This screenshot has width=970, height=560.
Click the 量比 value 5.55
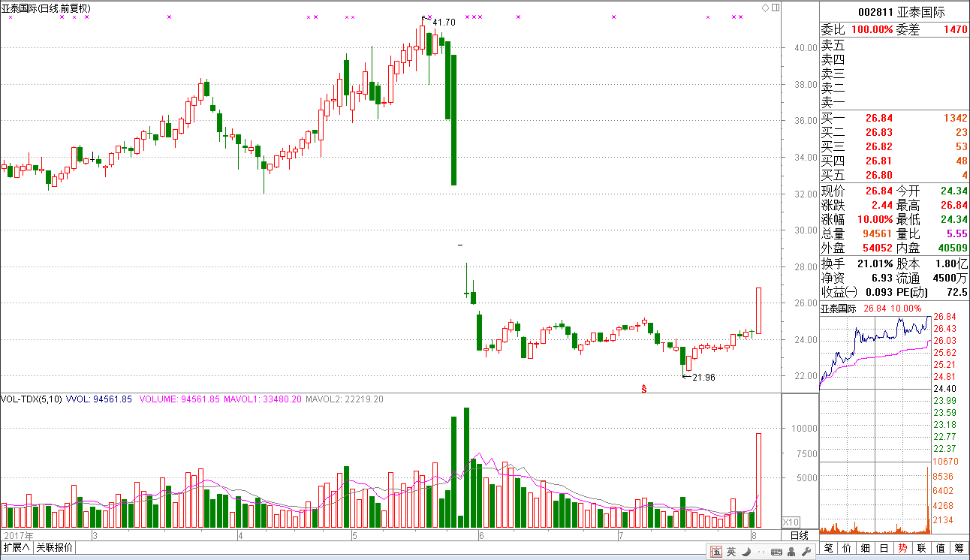[957, 233]
